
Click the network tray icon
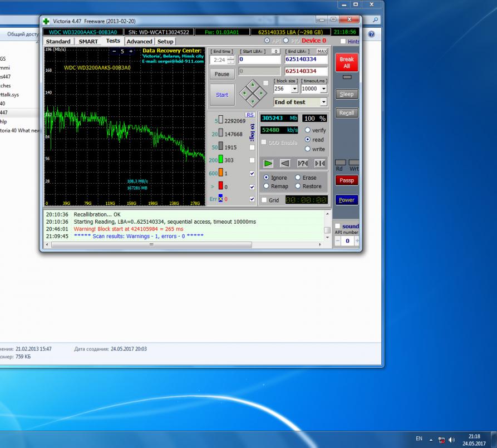point(441,440)
